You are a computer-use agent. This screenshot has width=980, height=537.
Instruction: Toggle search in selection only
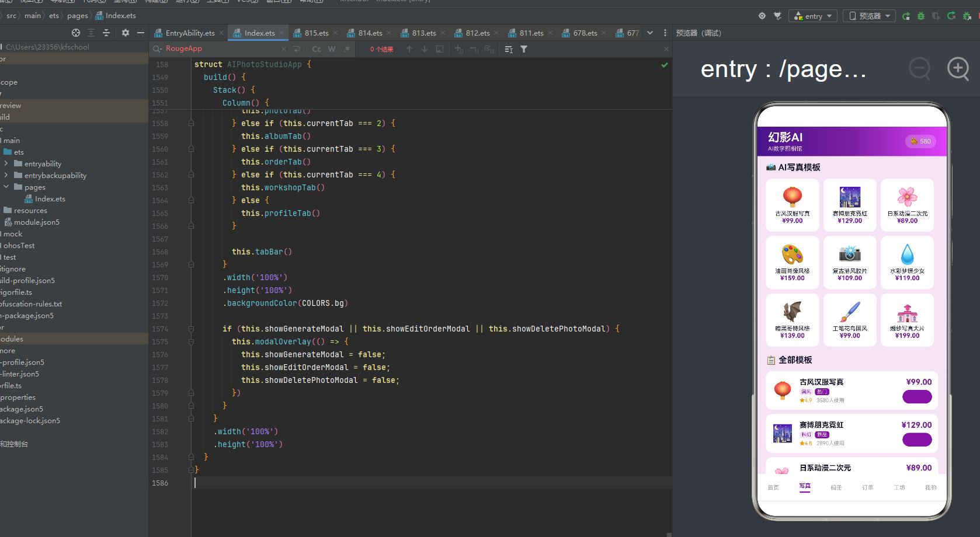[x=509, y=49]
